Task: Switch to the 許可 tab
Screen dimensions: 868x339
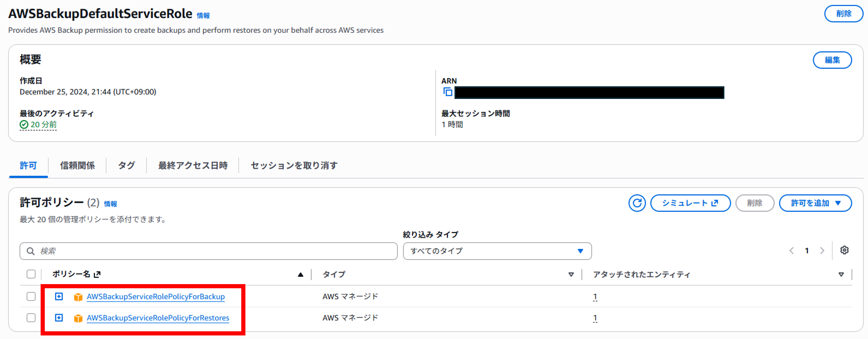Action: pyautogui.click(x=28, y=166)
